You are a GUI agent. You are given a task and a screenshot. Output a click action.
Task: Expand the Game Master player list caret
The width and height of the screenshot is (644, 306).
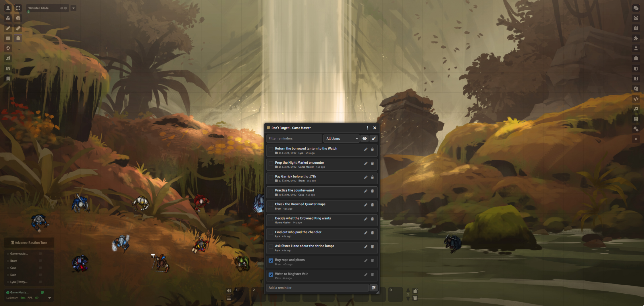click(49, 298)
